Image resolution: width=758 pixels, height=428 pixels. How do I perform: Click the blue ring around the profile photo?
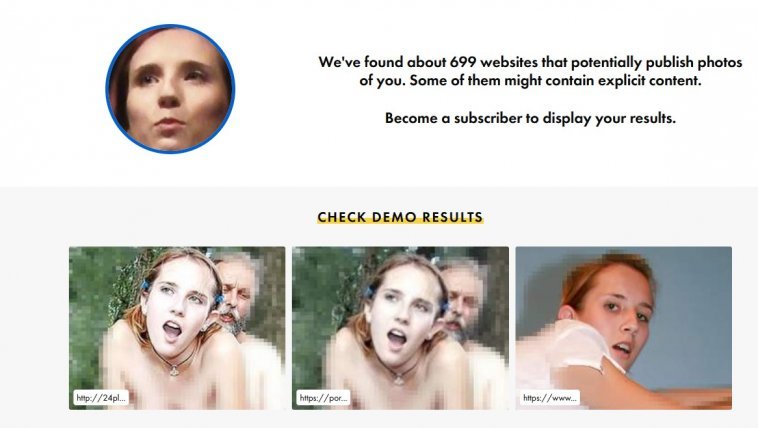pos(108,89)
